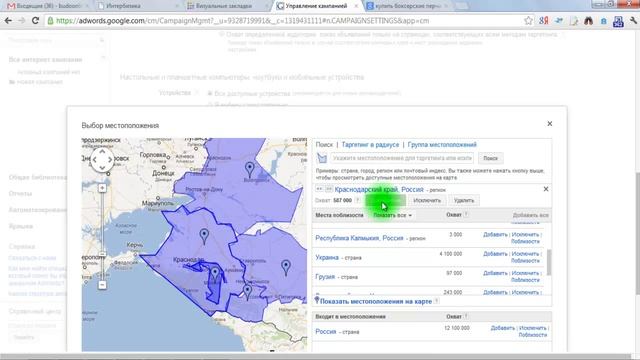Click Исключить for Украина
This screenshot has width=640, height=360.
click(525, 254)
